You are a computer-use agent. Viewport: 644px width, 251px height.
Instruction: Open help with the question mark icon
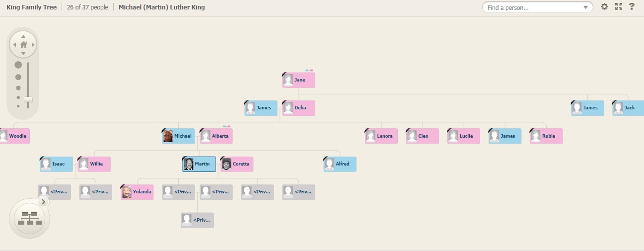click(x=632, y=7)
